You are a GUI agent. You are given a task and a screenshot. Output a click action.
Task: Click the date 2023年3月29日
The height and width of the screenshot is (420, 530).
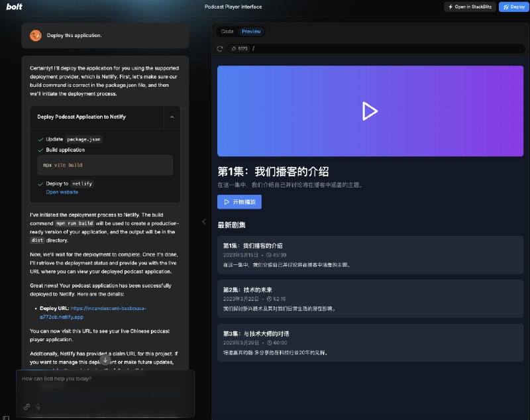click(x=240, y=343)
